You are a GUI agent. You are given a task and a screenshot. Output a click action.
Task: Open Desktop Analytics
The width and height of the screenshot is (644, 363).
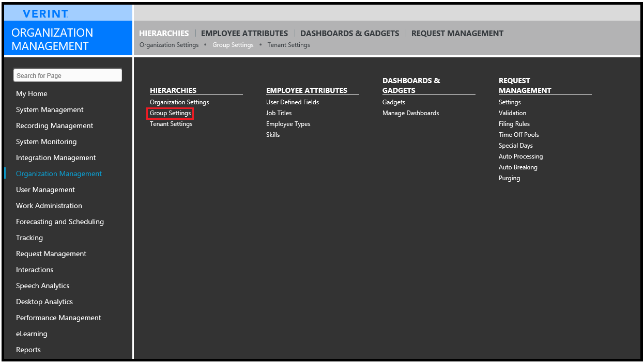[x=44, y=302]
